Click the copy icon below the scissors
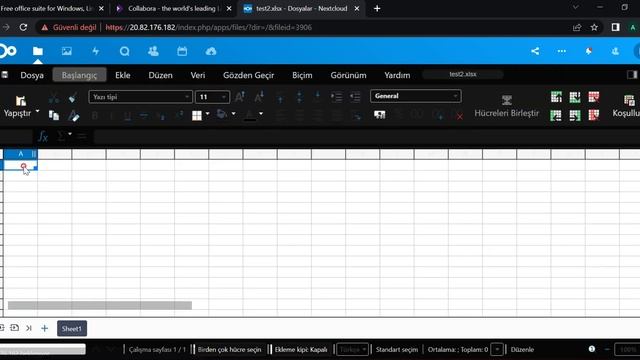Screen dimensions: 640x360 tap(53, 116)
